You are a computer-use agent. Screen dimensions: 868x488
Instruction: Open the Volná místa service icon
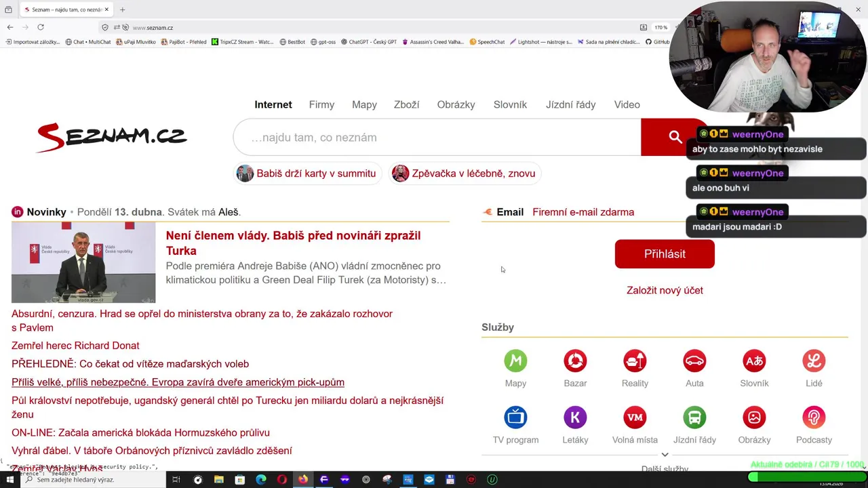[635, 418]
